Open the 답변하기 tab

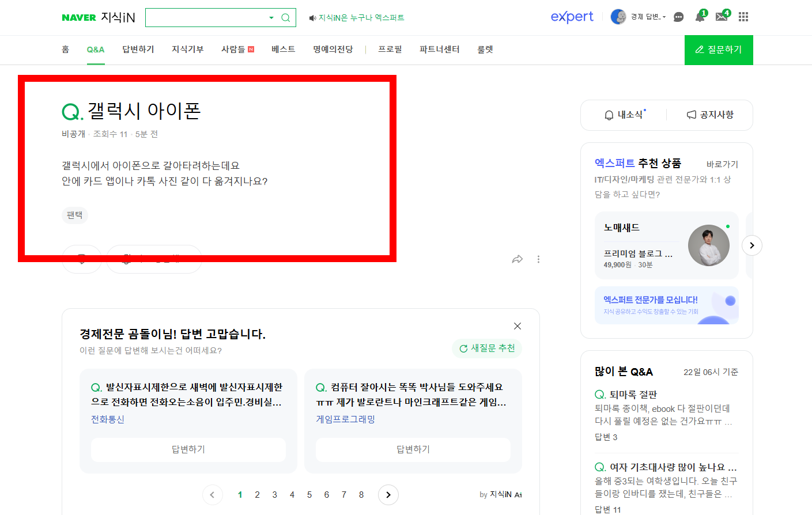[138, 50]
